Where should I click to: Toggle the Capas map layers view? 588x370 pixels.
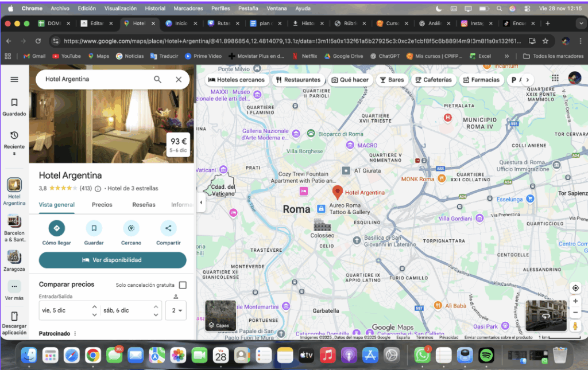tap(220, 316)
